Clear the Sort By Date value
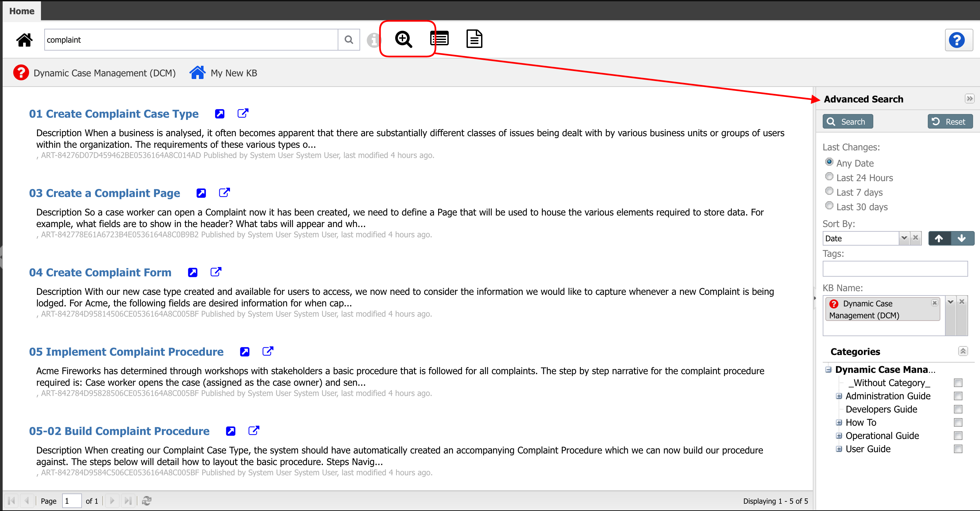980x511 pixels. coord(916,238)
